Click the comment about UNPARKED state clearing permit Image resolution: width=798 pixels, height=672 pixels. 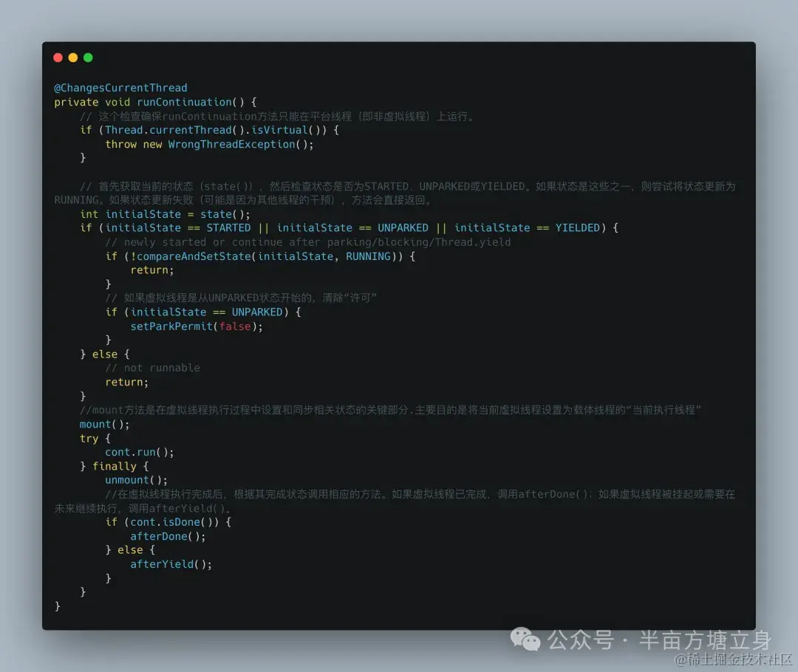[x=241, y=298]
